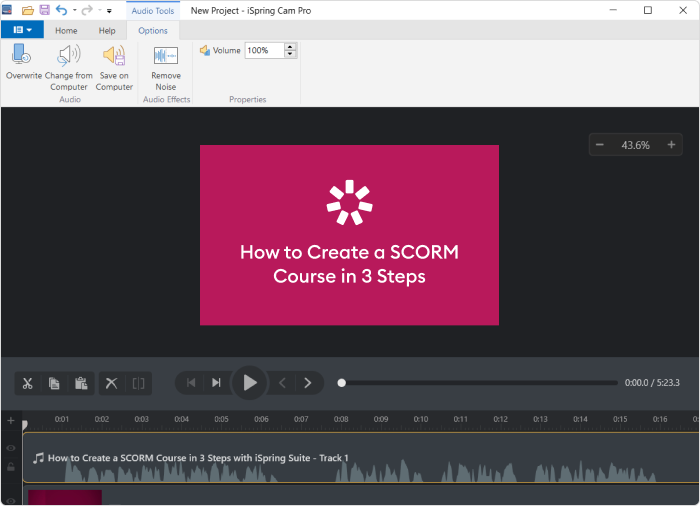Click the Volume speaker icon
This screenshot has height=506, width=700.
(205, 50)
